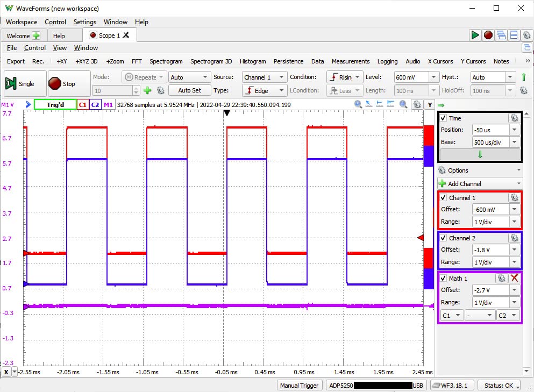The width and height of the screenshot is (534, 392).
Task: Open the Add Channel dropdown
Action: 480,183
